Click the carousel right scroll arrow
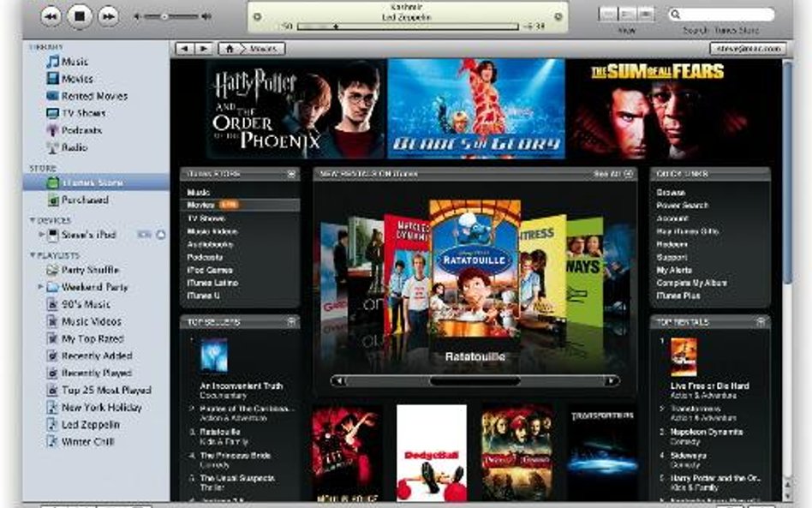812x508 pixels. [x=612, y=381]
